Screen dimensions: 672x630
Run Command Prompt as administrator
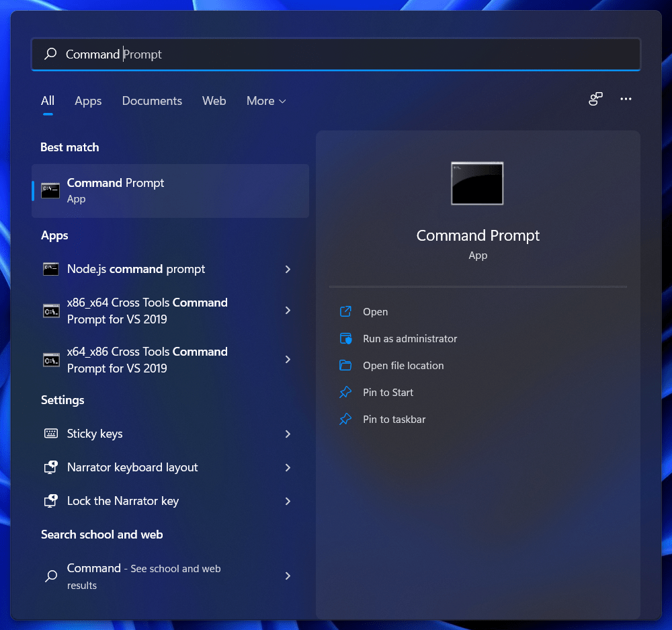(x=411, y=338)
